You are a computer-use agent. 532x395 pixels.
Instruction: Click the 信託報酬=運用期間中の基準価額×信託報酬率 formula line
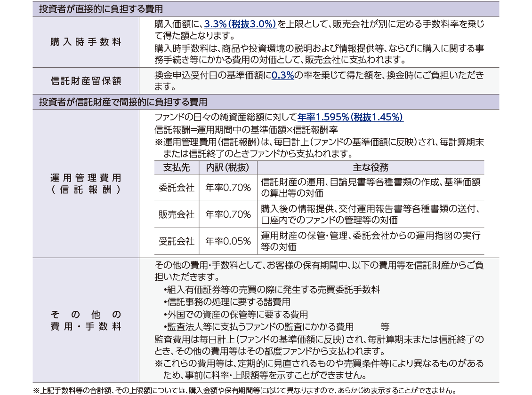245,130
